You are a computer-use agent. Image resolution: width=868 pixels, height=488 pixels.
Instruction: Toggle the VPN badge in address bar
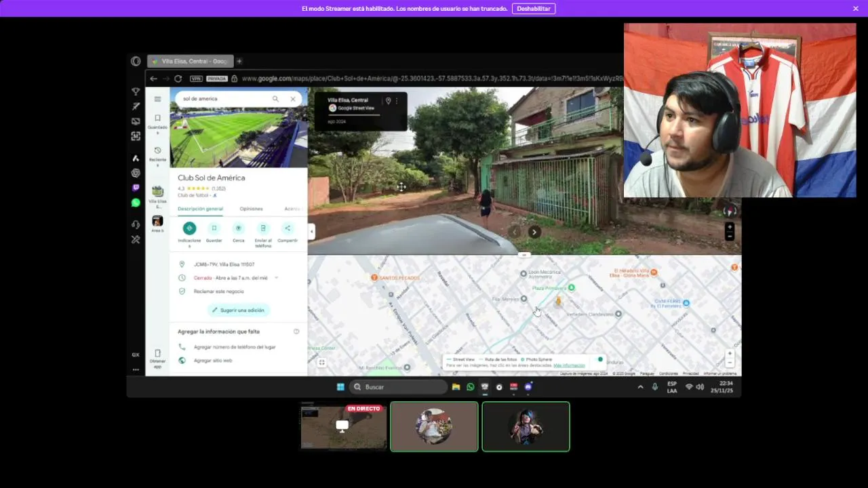click(196, 79)
